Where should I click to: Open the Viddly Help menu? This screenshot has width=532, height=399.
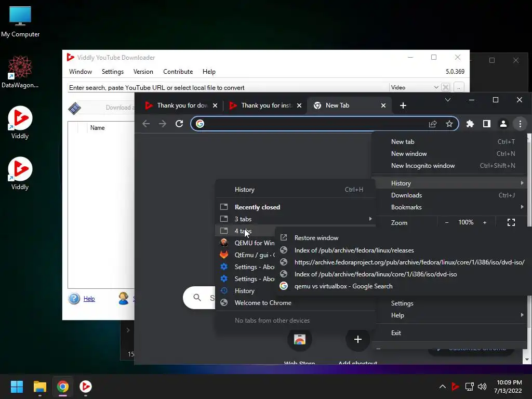209,72
